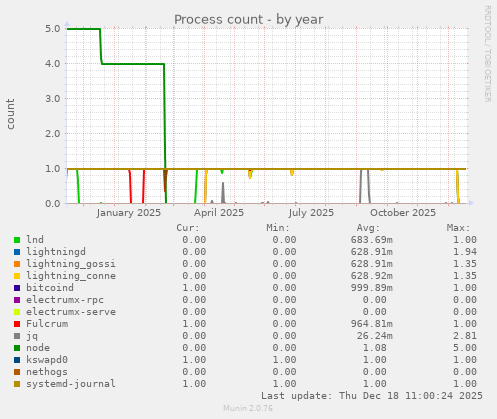Click the jq gray legend swatch
The height and width of the screenshot is (419, 497).
(17, 336)
